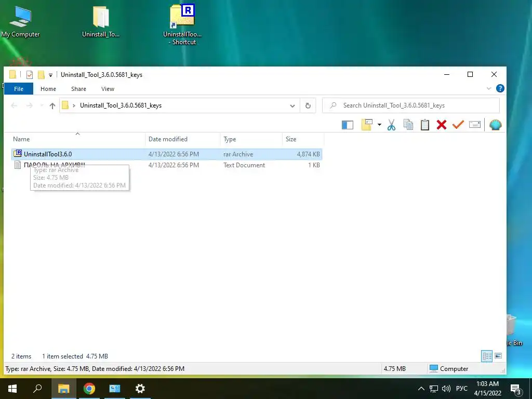Go up one folder level
The height and width of the screenshot is (399, 532).
coord(52,106)
